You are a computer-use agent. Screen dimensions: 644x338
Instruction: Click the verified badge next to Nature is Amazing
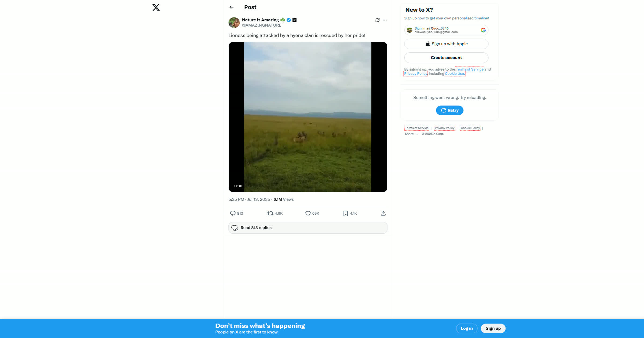tap(288, 20)
